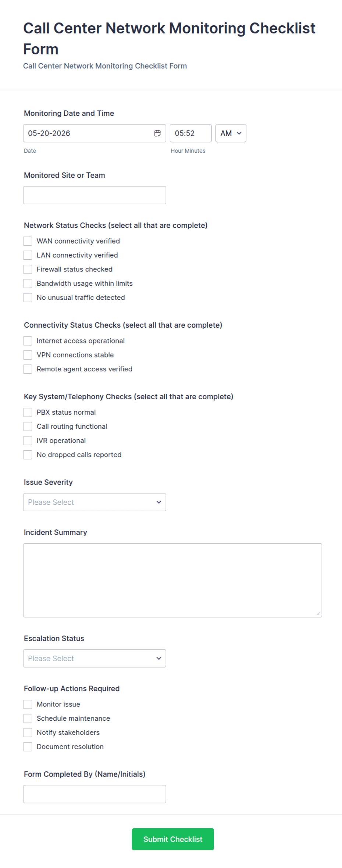Viewport: 342px width, 868px height.
Task: Enable VPN connections stable checkbox
Action: (x=28, y=355)
